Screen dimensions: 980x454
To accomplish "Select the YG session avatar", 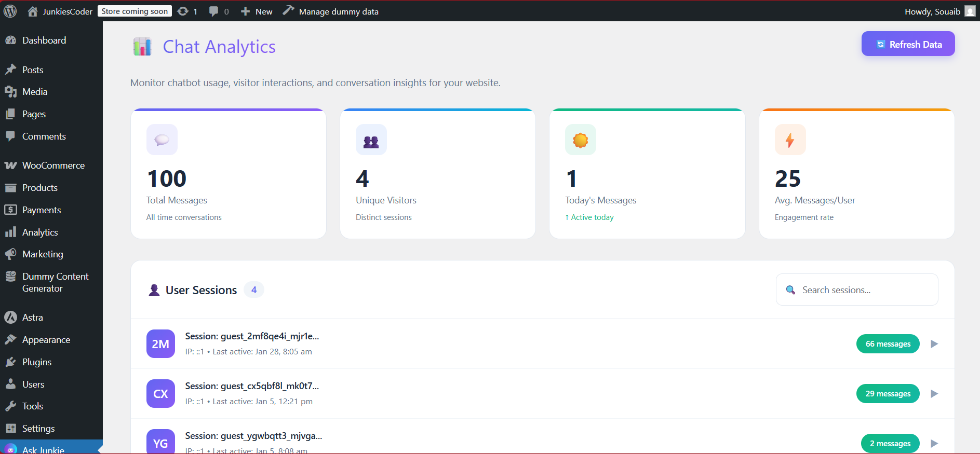I will pyautogui.click(x=160, y=443).
